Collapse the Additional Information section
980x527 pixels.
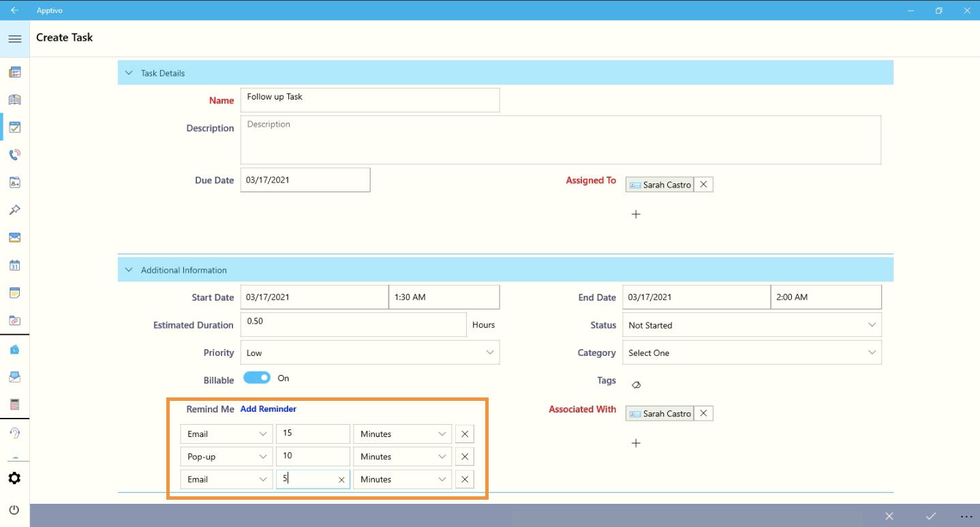[x=129, y=270]
